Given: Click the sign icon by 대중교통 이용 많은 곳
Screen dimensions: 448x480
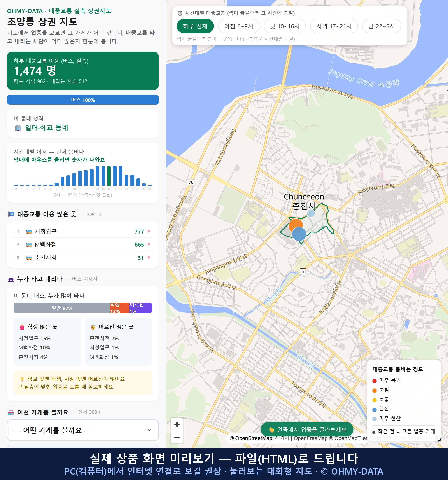Looking at the screenshot, I should (11, 214).
